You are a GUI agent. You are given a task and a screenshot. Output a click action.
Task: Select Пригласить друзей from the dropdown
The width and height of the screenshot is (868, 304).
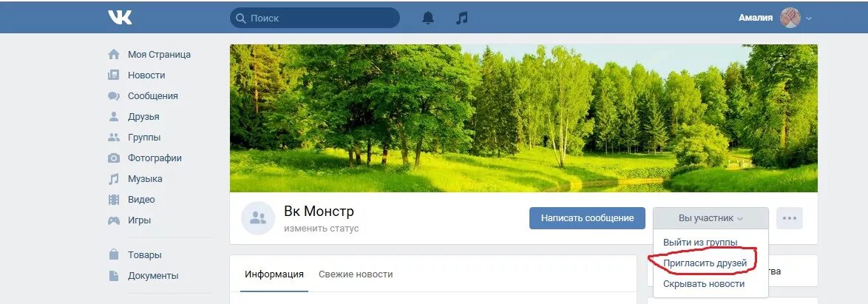[x=705, y=263]
